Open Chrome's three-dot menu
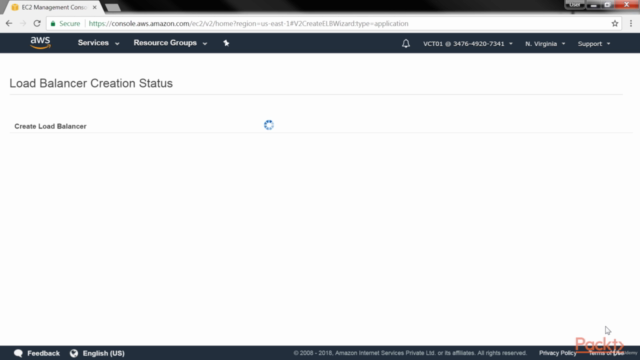640x360 pixels. pyautogui.click(x=631, y=23)
